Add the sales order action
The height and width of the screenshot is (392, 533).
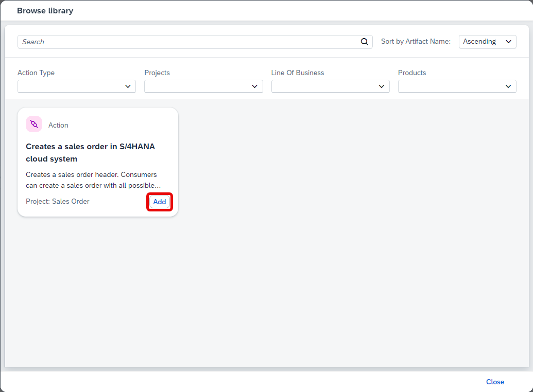coord(160,202)
